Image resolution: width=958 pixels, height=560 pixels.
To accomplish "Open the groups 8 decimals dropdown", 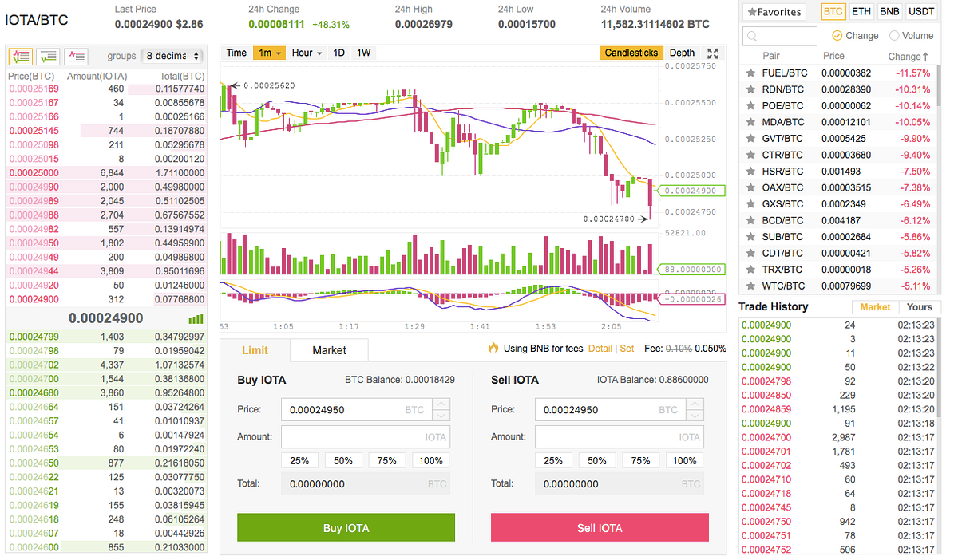I will [x=172, y=56].
